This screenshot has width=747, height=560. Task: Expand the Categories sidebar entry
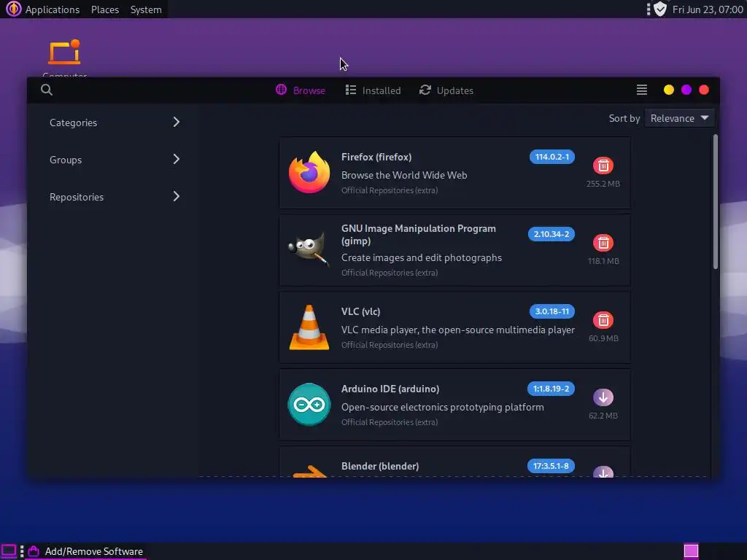click(115, 122)
